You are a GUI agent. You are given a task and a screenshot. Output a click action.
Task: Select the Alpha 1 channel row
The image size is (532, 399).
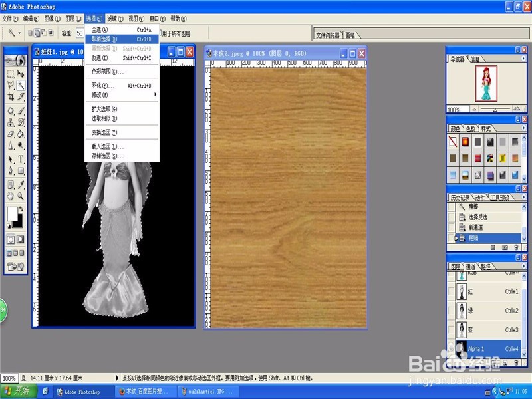[x=487, y=348]
